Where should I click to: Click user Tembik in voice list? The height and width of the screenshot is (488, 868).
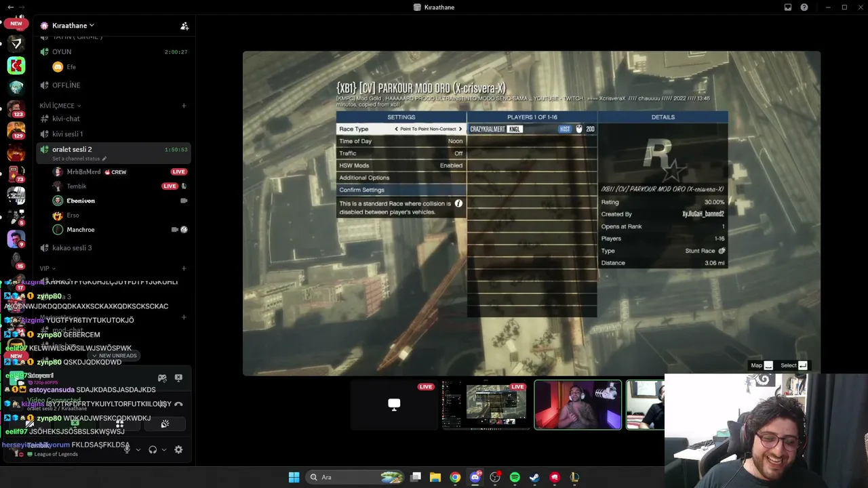pyautogui.click(x=77, y=186)
